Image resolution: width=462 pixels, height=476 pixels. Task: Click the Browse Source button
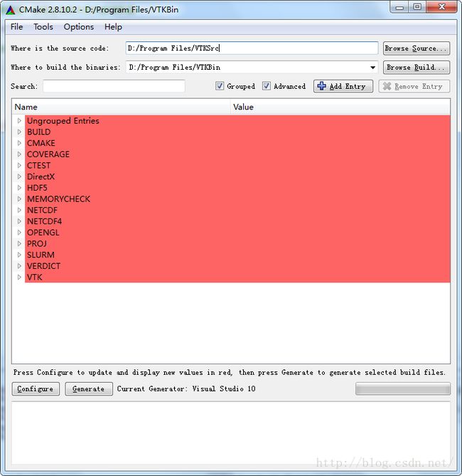[417, 48]
